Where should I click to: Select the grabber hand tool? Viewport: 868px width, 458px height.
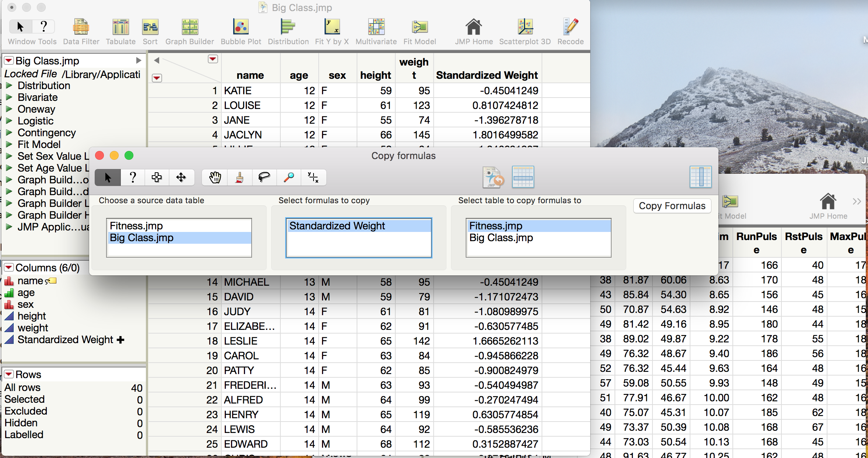[215, 177]
